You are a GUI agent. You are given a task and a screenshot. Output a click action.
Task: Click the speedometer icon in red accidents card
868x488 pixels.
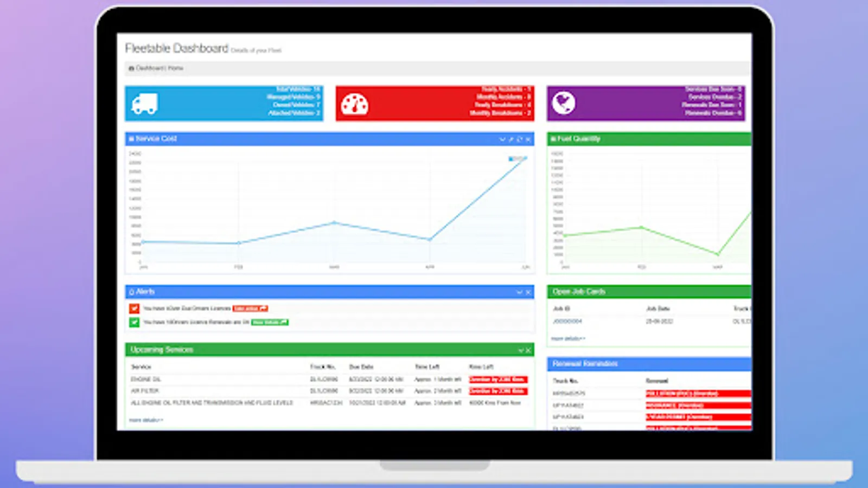(x=355, y=104)
